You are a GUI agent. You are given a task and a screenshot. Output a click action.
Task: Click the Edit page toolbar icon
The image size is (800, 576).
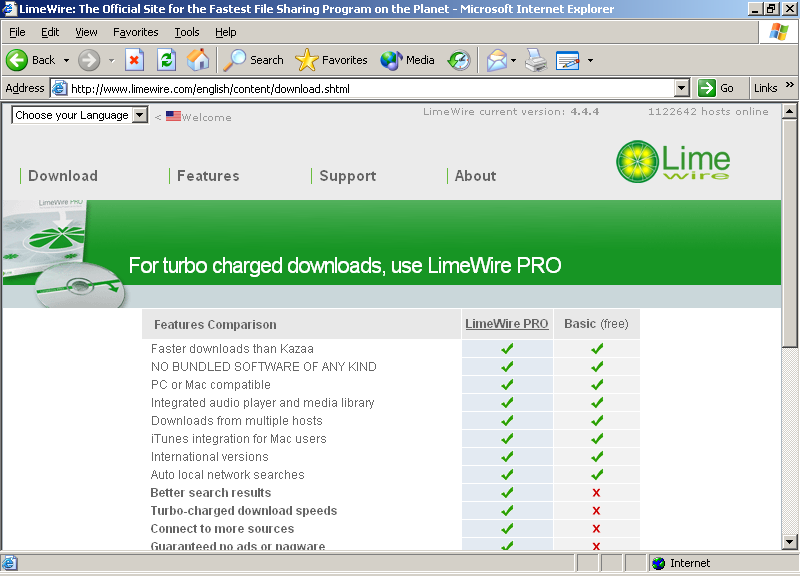(x=567, y=60)
